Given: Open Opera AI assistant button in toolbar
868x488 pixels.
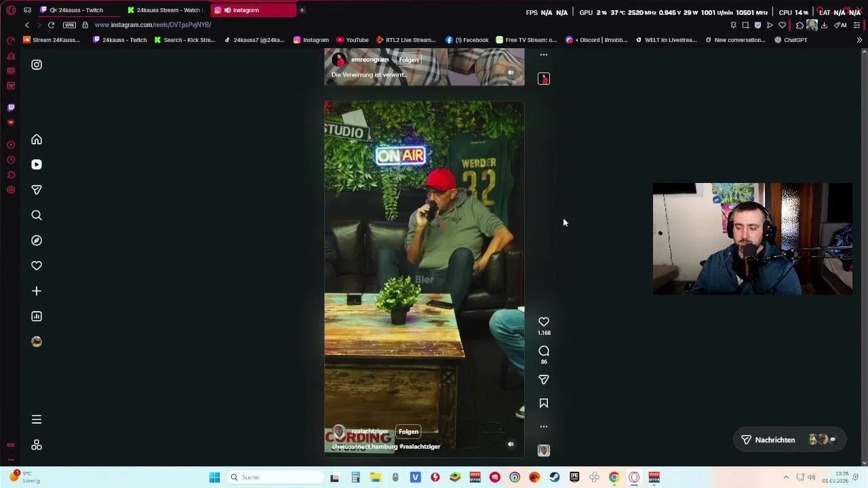Looking at the screenshot, I should coord(840,25).
